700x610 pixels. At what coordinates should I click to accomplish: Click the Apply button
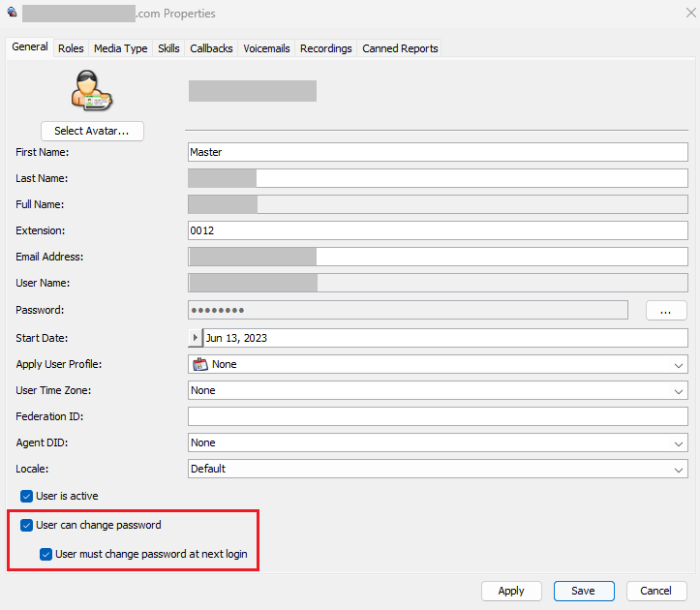511,591
